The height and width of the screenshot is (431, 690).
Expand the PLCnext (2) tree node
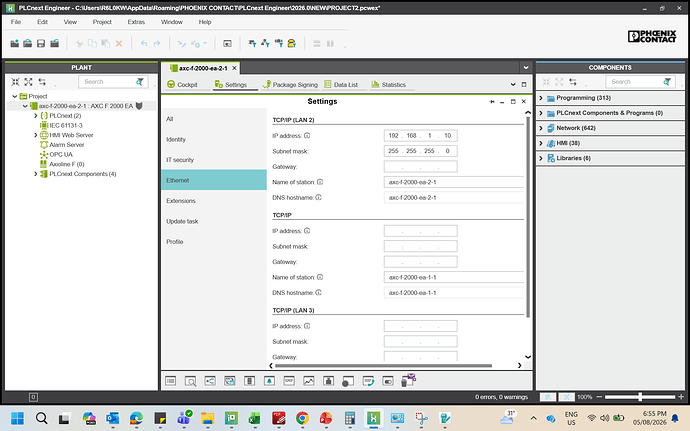pos(36,116)
